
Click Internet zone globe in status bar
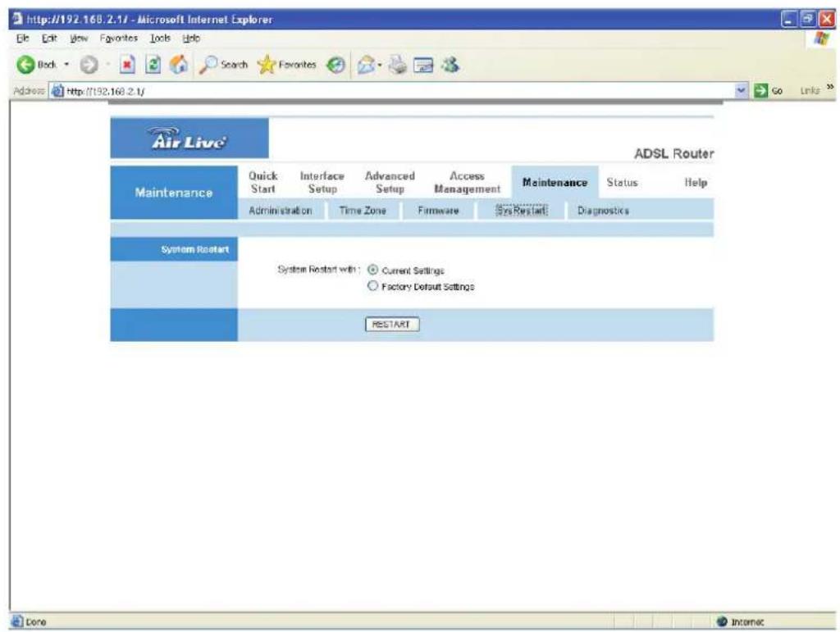722,621
